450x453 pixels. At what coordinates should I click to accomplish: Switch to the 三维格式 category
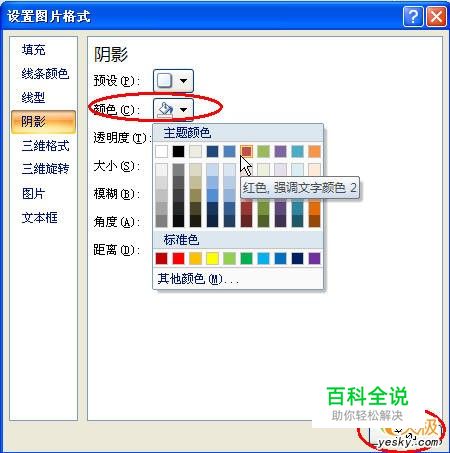pyautogui.click(x=45, y=146)
